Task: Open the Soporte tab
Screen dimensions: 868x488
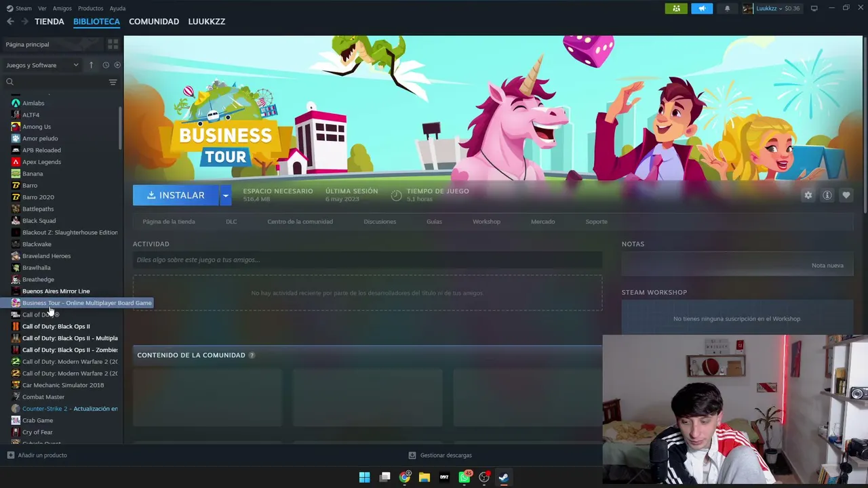Action: coord(597,222)
